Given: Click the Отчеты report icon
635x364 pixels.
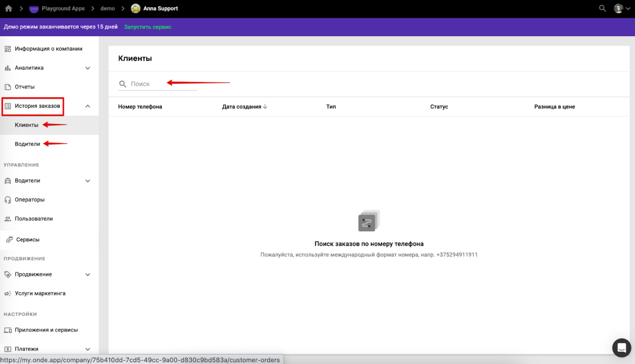Looking at the screenshot, I should 8,87.
